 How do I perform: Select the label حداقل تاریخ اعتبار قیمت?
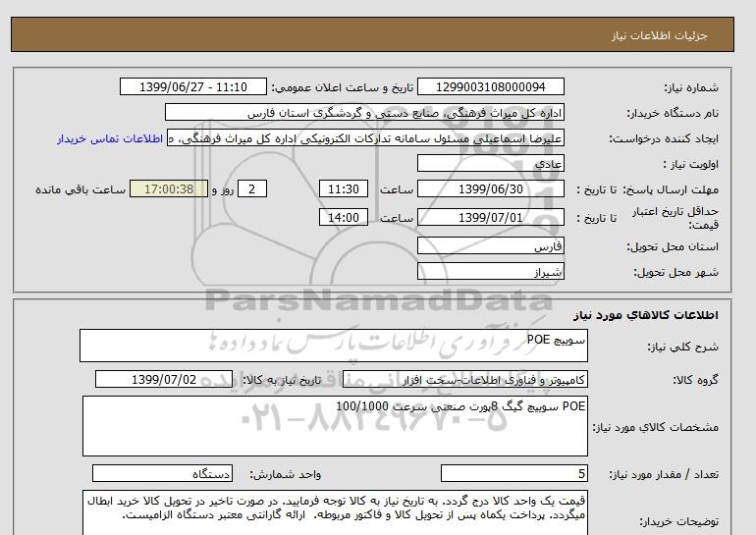point(675,218)
